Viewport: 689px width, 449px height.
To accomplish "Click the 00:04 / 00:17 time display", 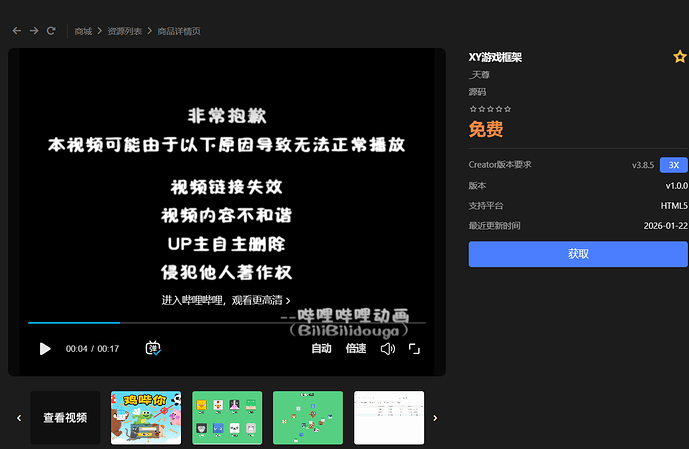I will point(92,349).
